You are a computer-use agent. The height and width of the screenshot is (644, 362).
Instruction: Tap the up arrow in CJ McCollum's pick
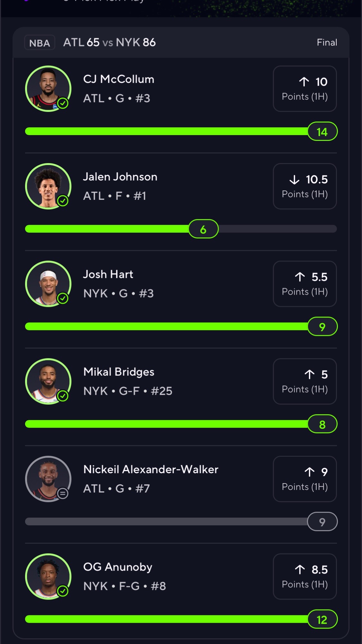point(304,82)
